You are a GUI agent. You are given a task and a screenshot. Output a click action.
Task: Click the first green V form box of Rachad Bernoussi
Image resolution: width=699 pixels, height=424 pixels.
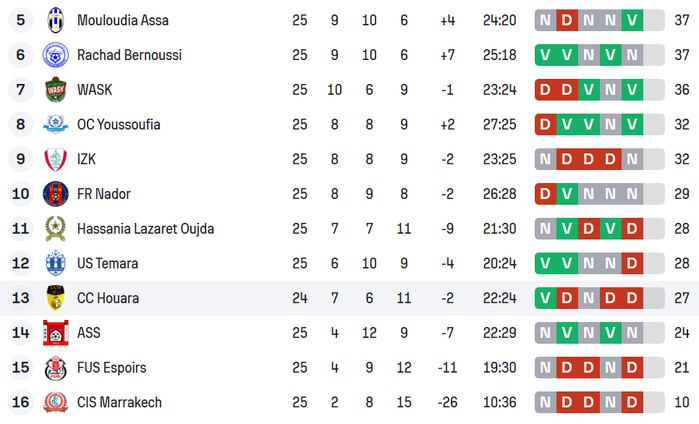pyautogui.click(x=545, y=55)
